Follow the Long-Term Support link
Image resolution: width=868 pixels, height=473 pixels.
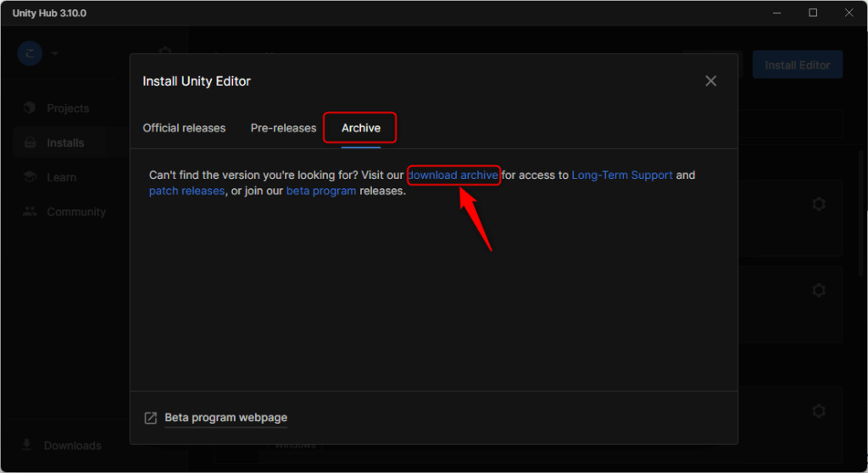(x=622, y=175)
